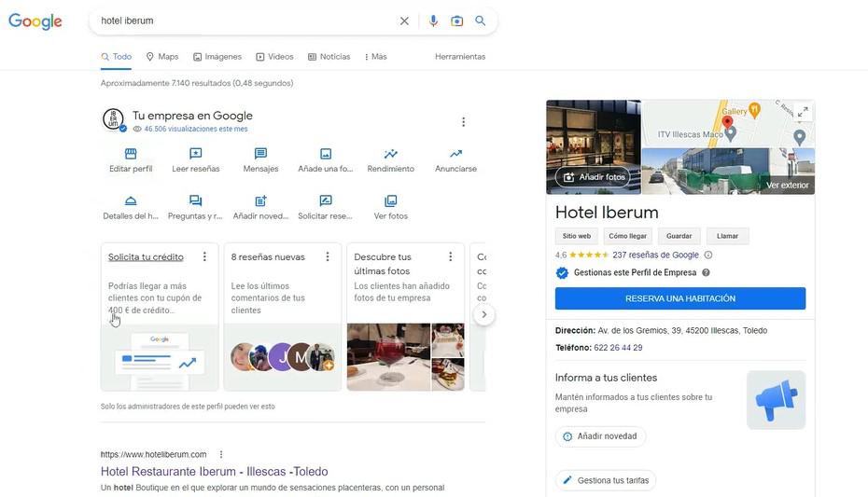Screen dimensions: 868x497
Task: Click reviewer avatars in reseñas nuevas card
Action: [x=282, y=357]
